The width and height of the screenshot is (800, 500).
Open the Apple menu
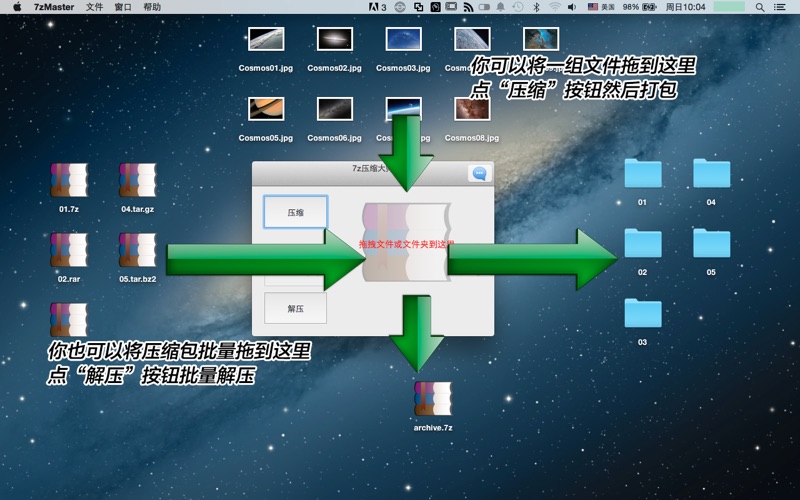(17, 7)
